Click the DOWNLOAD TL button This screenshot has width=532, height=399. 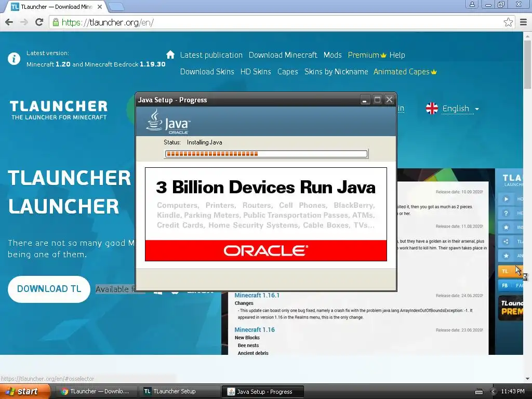(49, 289)
